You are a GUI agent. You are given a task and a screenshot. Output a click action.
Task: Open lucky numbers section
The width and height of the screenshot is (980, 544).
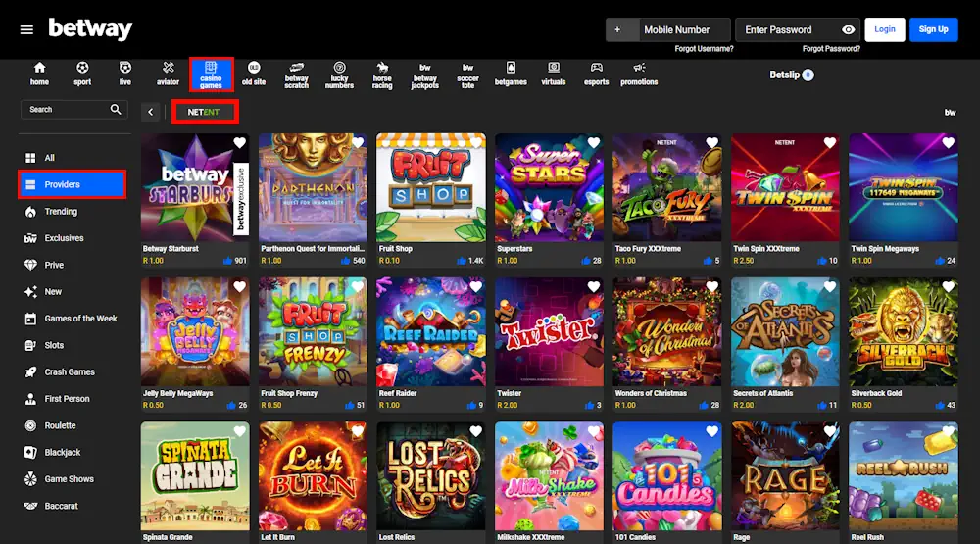click(x=339, y=75)
